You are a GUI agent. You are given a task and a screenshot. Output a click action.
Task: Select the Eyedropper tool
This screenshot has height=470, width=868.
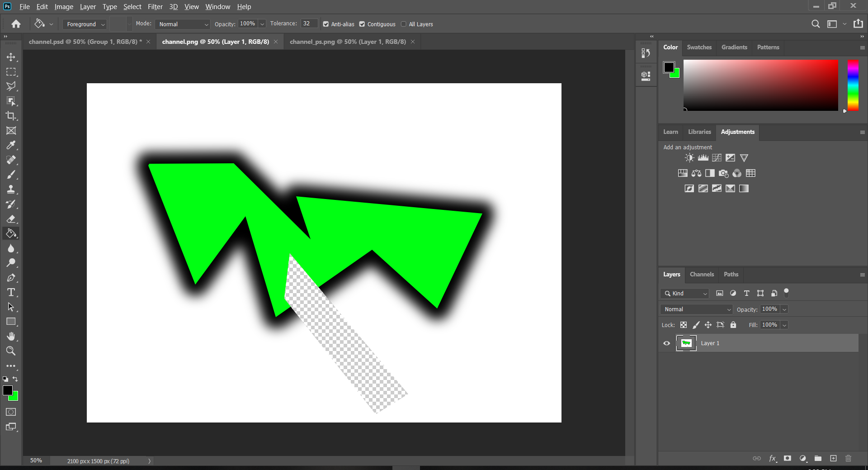[11, 145]
